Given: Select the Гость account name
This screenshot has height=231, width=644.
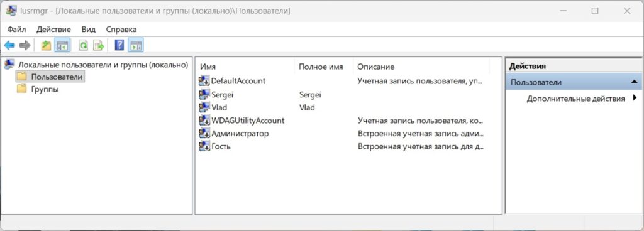Looking at the screenshot, I should point(221,146).
